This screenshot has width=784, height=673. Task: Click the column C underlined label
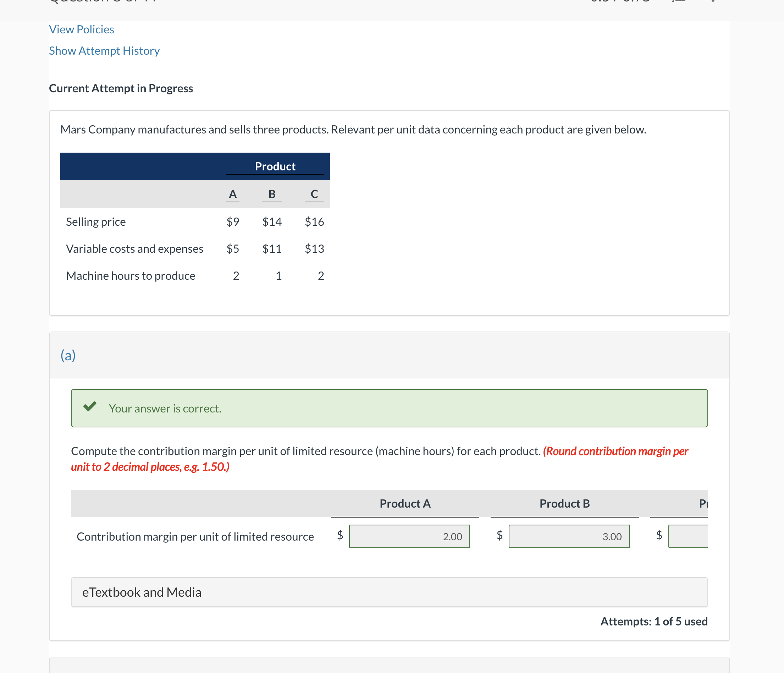tap(313, 193)
